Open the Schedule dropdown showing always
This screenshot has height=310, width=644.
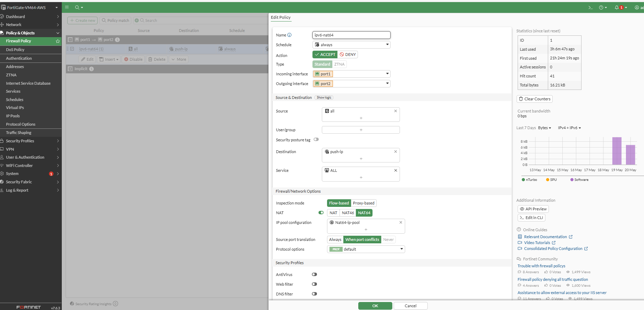[x=351, y=45]
